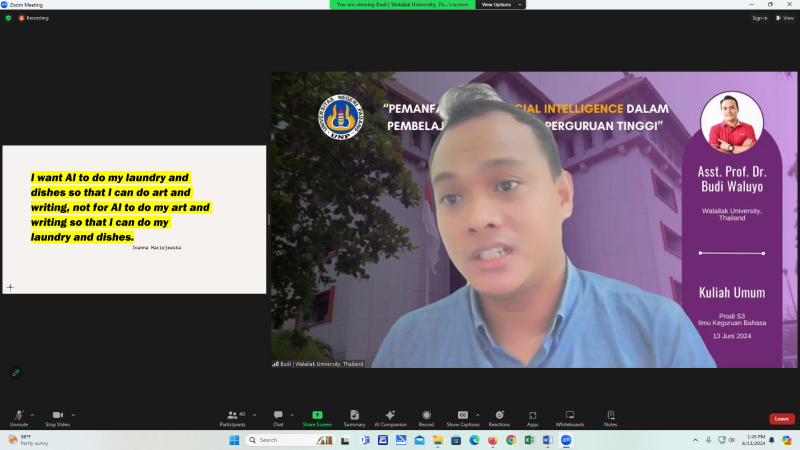Click the Sign in link

(x=759, y=18)
